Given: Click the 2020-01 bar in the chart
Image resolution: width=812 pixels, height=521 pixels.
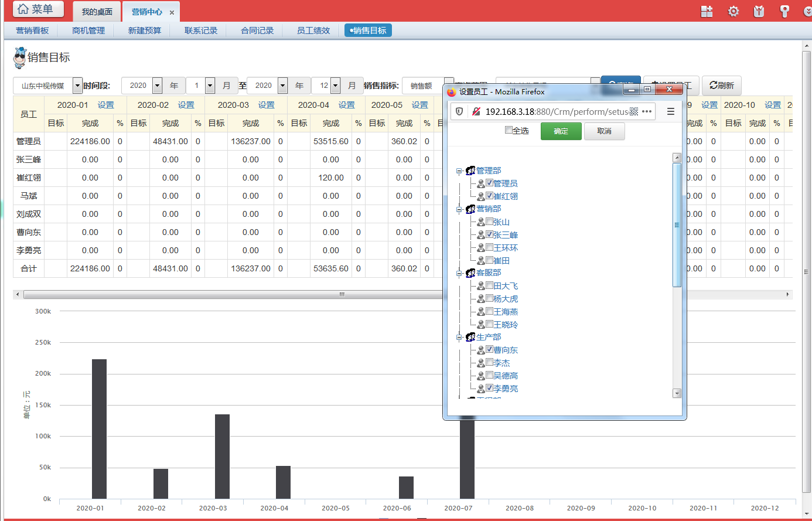Looking at the screenshot, I should tap(99, 429).
